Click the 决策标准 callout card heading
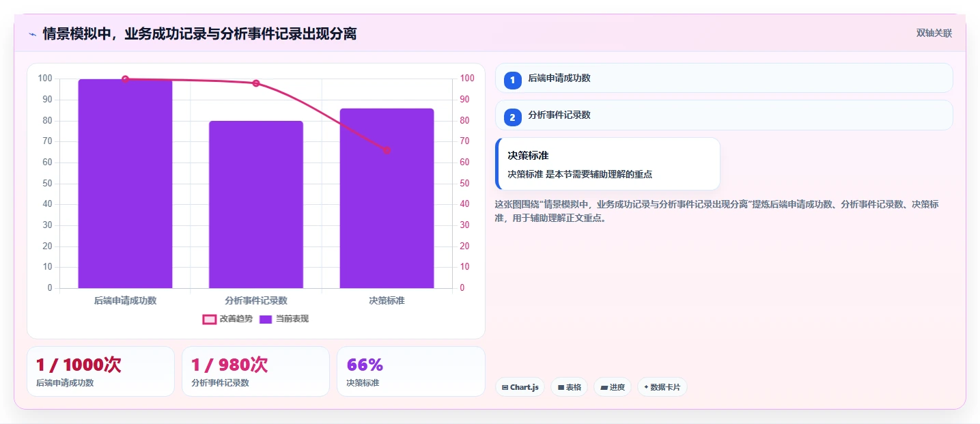The height and width of the screenshot is (424, 980). pyautogui.click(x=528, y=156)
